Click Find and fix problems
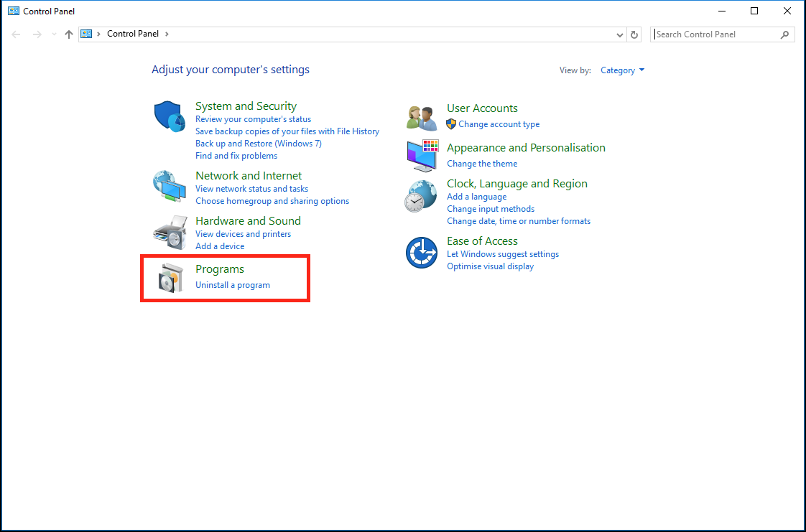 point(236,156)
